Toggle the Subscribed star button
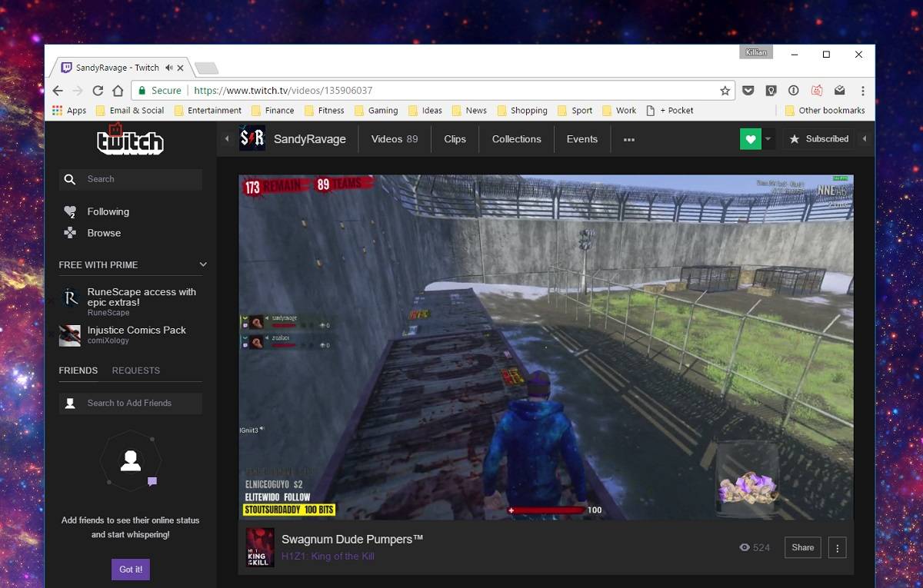Screen dimensions: 923x588 click(x=818, y=139)
